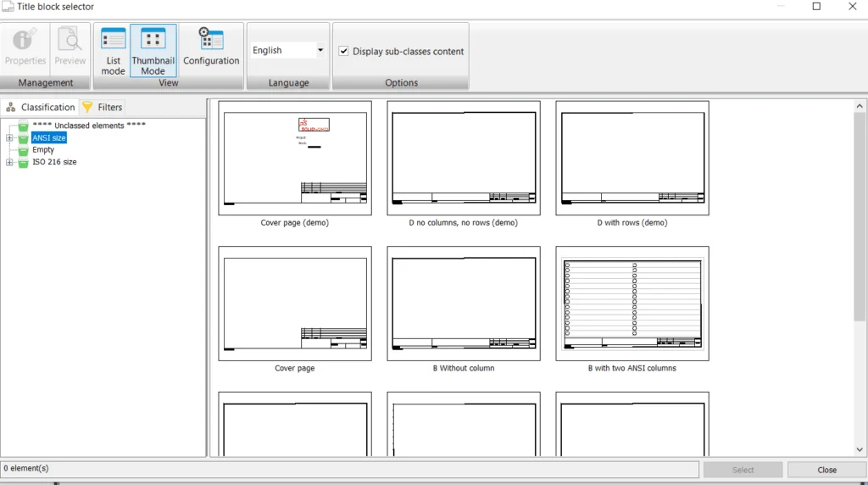
Task: Click the scrollbar down arrow
Action: pyautogui.click(x=860, y=449)
